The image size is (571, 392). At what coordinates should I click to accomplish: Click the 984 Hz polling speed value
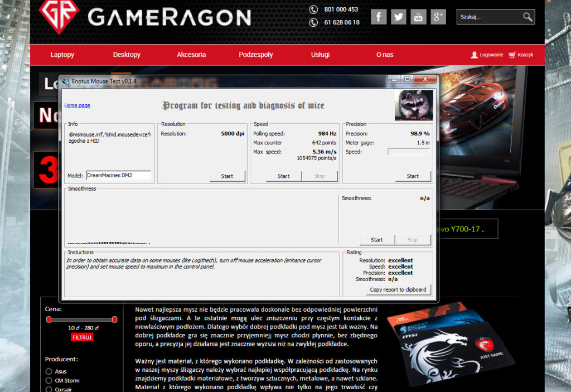pos(327,134)
